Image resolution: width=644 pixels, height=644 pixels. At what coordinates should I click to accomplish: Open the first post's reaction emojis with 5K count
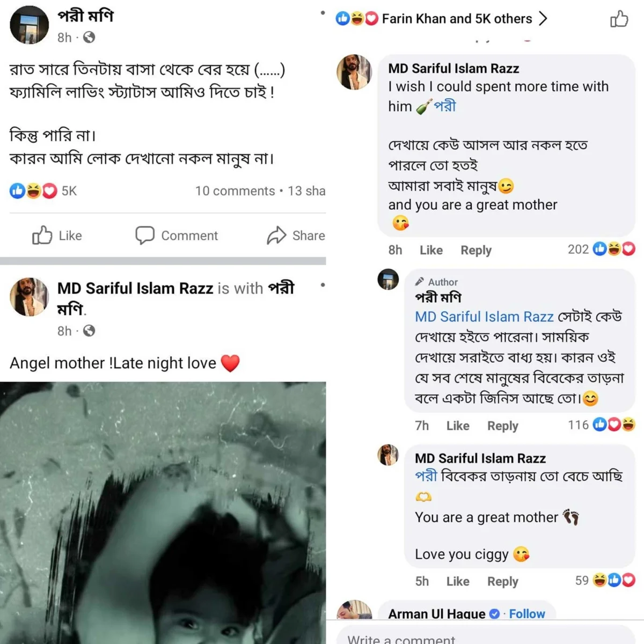(x=34, y=191)
